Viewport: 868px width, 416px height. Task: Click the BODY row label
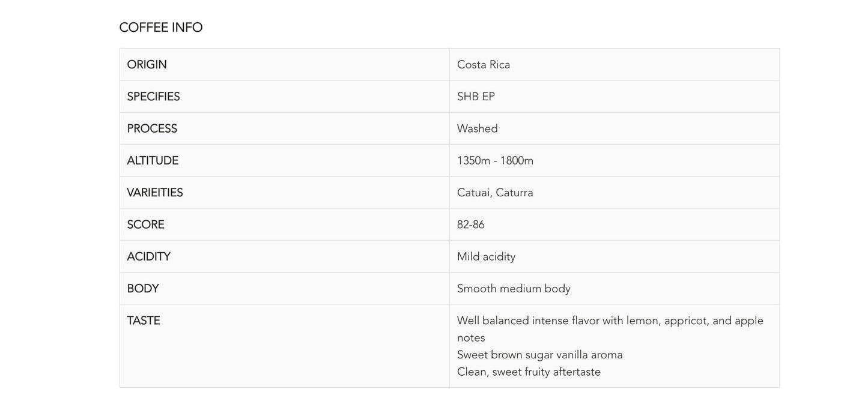pos(143,289)
